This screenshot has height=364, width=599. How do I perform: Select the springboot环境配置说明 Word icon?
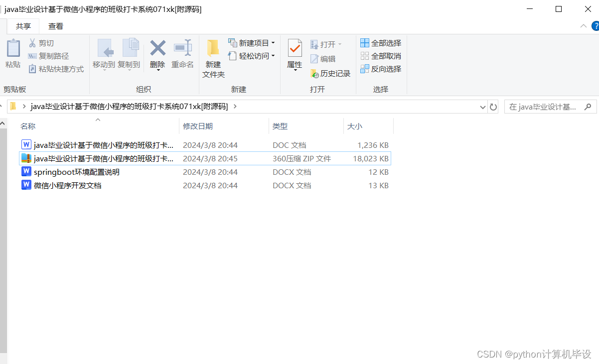26,172
